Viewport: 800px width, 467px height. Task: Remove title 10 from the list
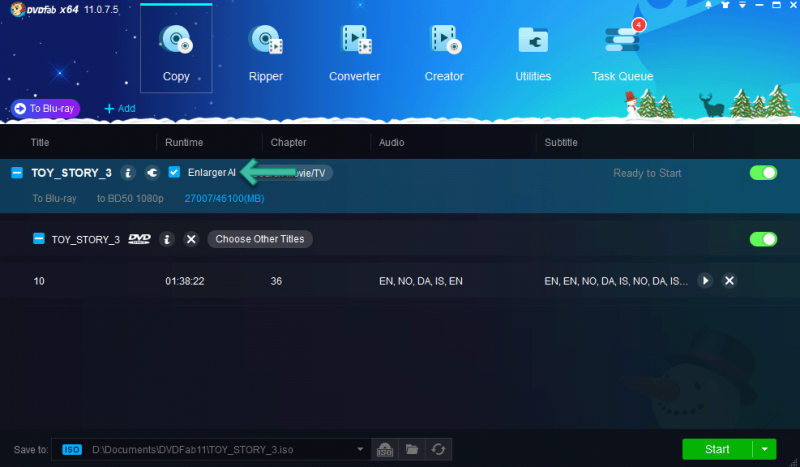click(730, 281)
